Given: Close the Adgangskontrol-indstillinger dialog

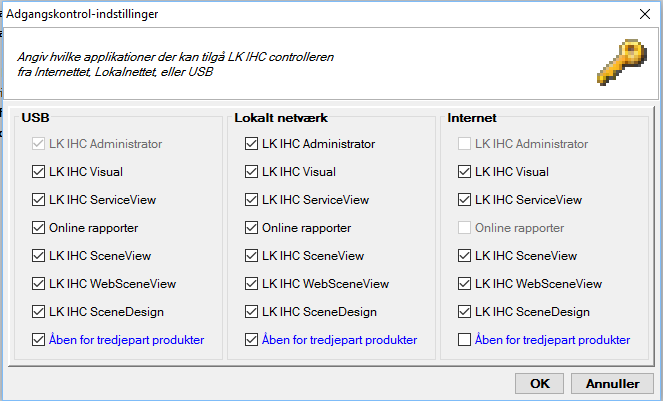Looking at the screenshot, I should [645, 14].
